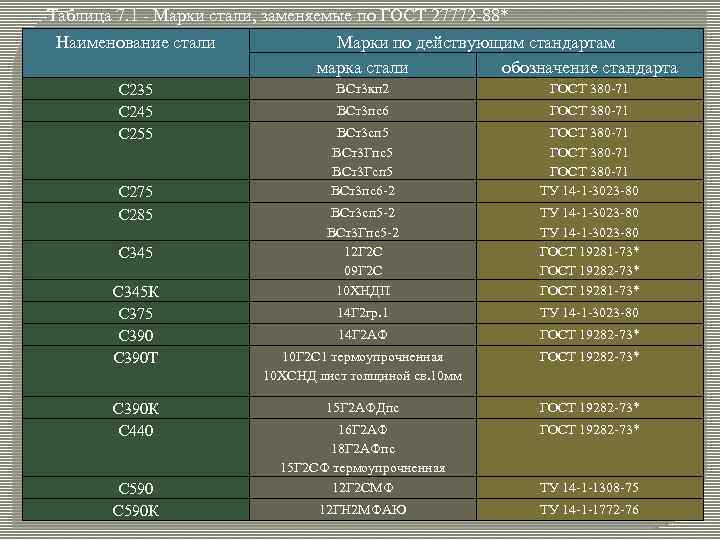The image size is (720, 540).
Task: Select the 'ВСт3Гсп5' grade entry
Action: (x=363, y=172)
